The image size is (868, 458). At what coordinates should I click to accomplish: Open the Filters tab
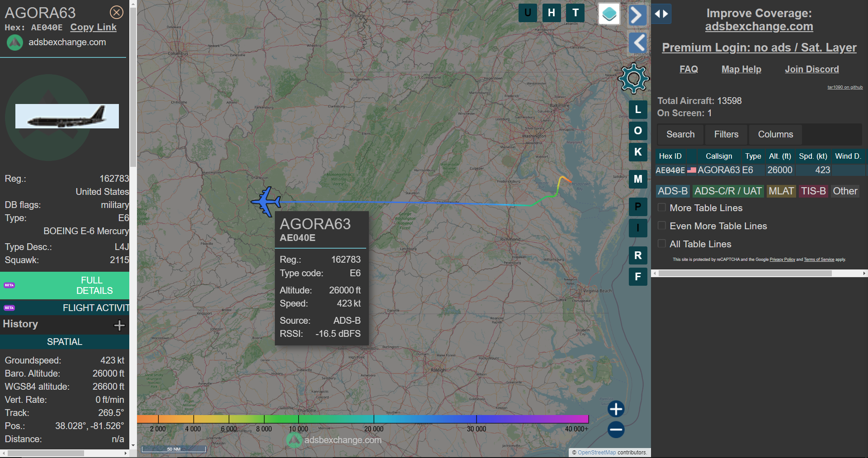pyautogui.click(x=726, y=134)
